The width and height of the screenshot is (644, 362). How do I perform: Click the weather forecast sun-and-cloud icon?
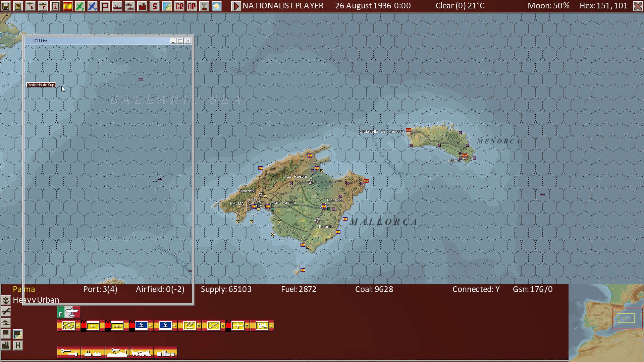pyautogui.click(x=216, y=6)
